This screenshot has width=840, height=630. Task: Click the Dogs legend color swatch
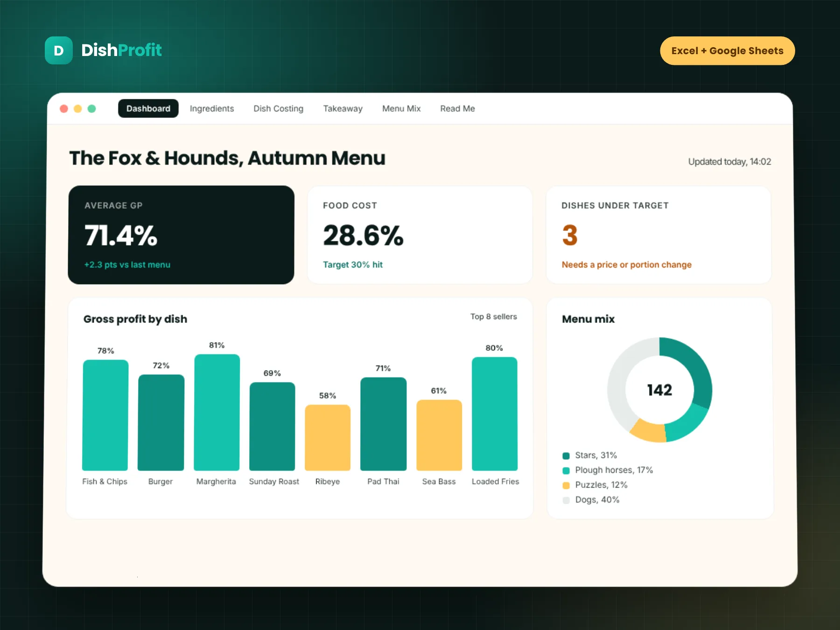click(566, 500)
